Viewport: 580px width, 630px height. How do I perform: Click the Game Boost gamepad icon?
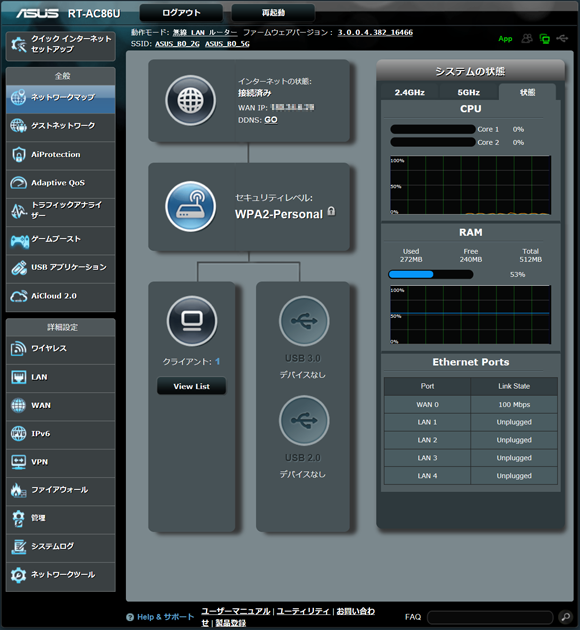(x=19, y=241)
